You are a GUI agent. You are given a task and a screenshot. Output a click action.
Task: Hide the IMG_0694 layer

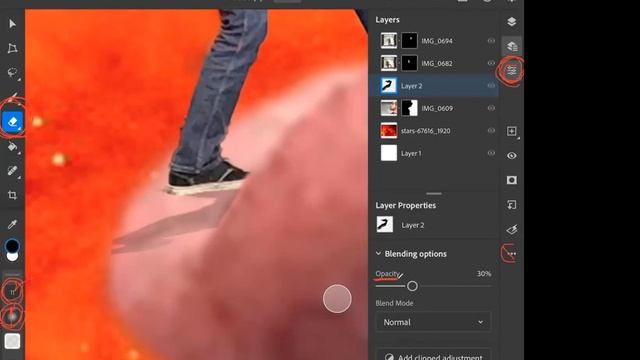tap(491, 41)
